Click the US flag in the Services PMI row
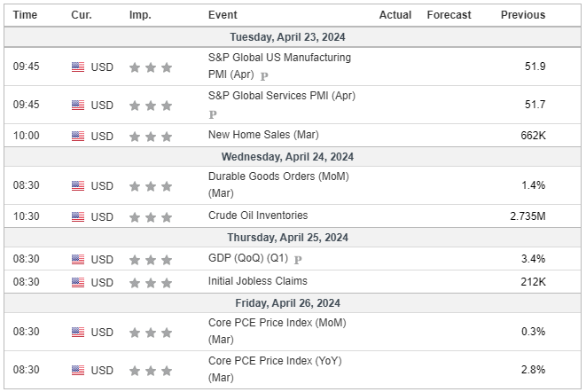This screenshot has width=586, height=392. (x=78, y=106)
